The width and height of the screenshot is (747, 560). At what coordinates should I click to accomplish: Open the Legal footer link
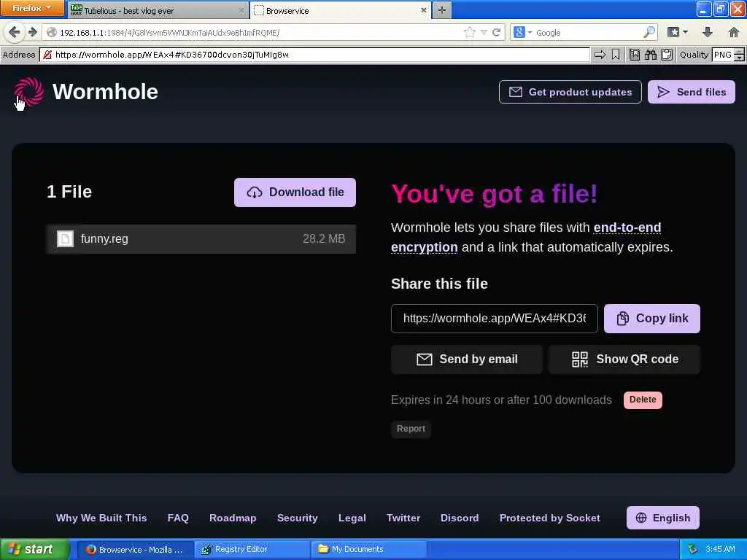click(x=352, y=518)
